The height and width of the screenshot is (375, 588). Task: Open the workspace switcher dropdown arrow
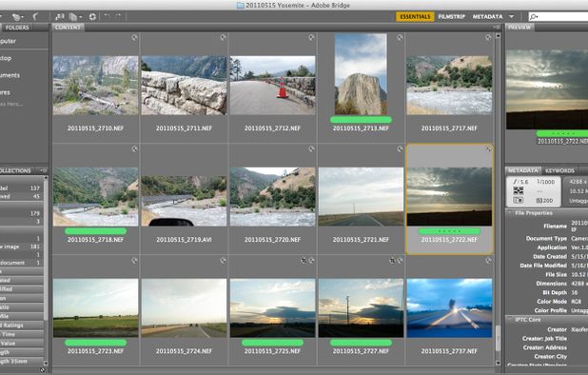pos(512,17)
